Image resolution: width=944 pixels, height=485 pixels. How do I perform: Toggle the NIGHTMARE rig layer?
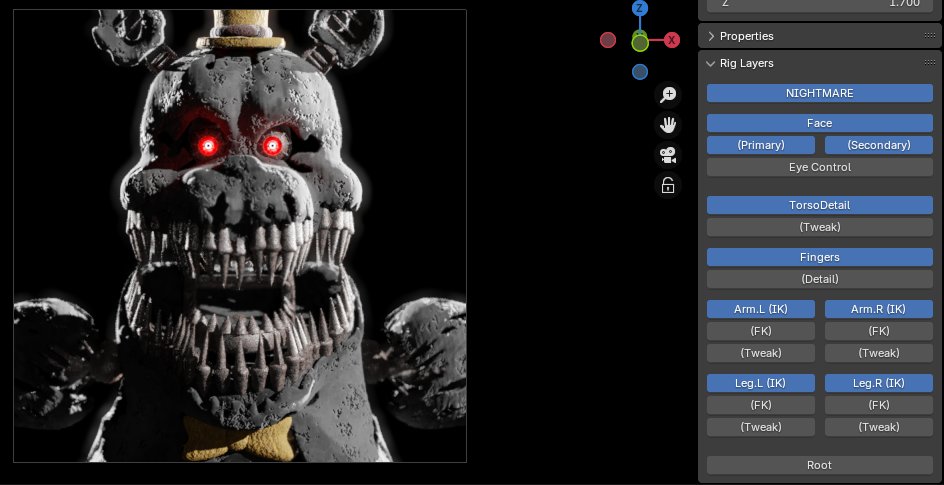[x=819, y=93]
